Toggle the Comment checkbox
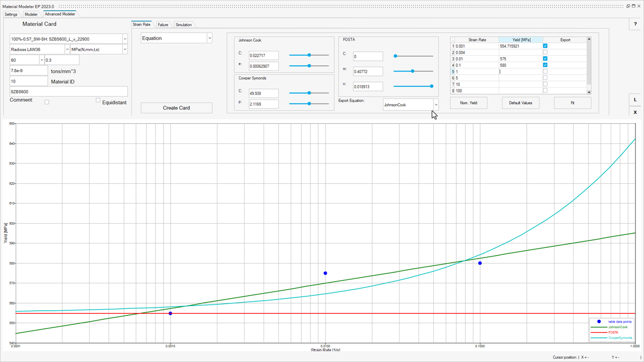Screen dimensions: 644x362 pyautogui.click(x=47, y=102)
